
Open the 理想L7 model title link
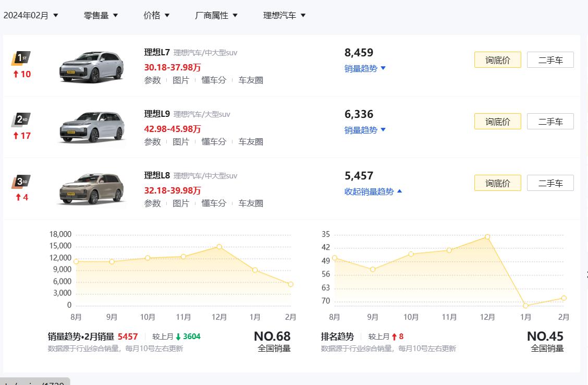pyautogui.click(x=157, y=52)
